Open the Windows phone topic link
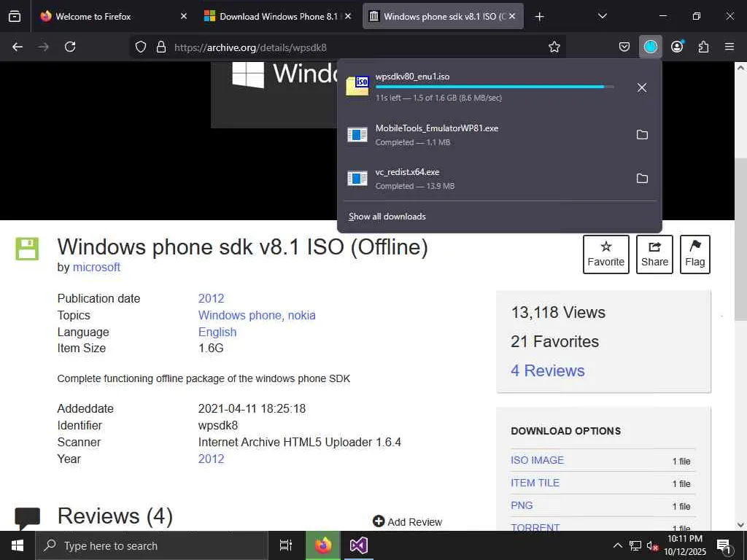Image resolution: width=747 pixels, height=560 pixels. click(241, 315)
